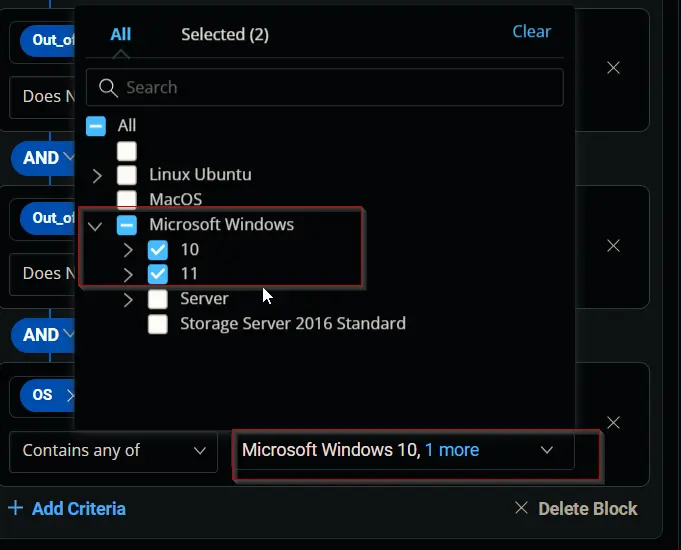Open the upper AND operator dropdown
The width and height of the screenshot is (681, 550).
(x=43, y=158)
